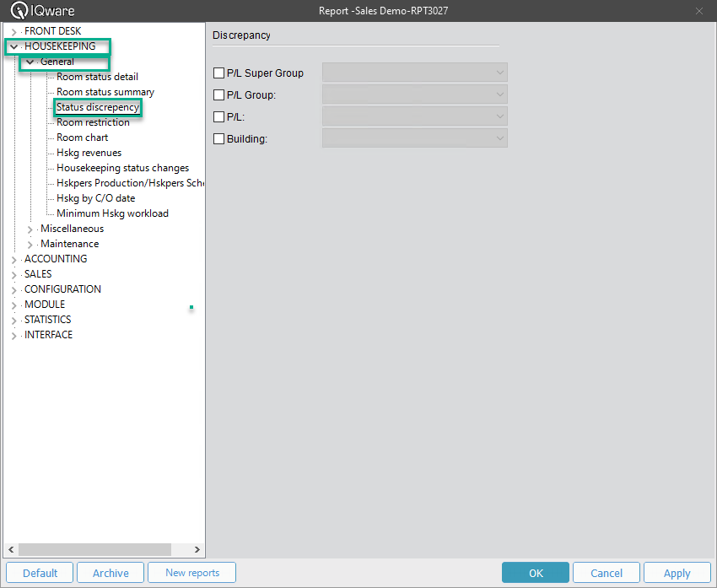Collapse the General subfolder arrow
The image size is (717, 588).
click(x=30, y=62)
